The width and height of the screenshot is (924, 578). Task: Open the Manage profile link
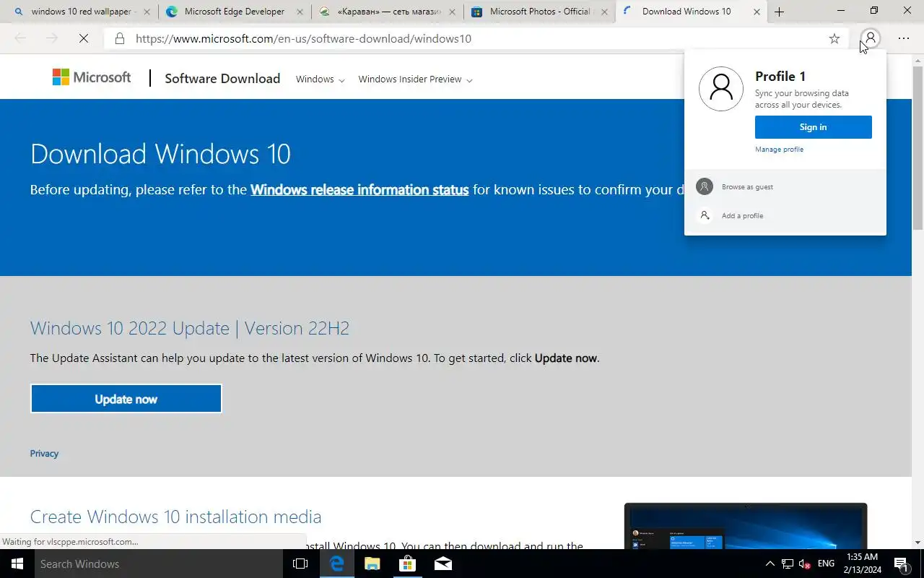[779, 150]
